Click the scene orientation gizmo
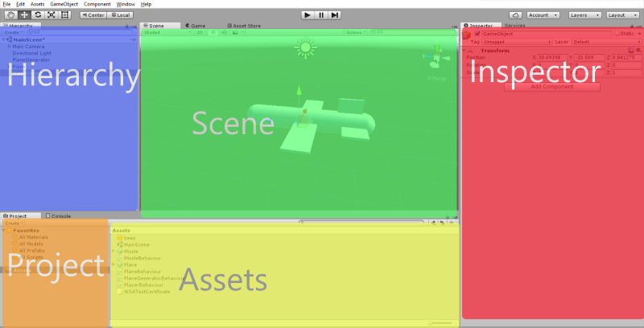 pos(436,57)
